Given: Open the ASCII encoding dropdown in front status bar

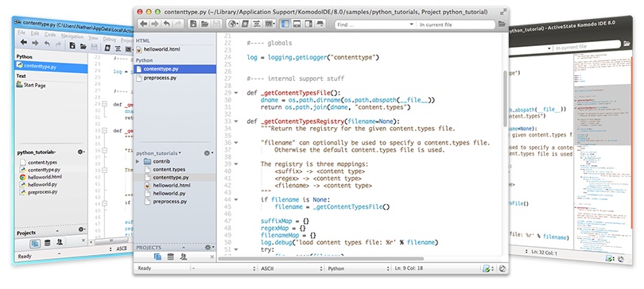Looking at the screenshot, I should click(x=291, y=268).
